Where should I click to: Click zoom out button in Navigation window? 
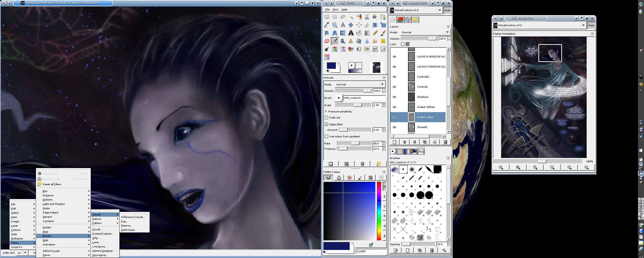tap(501, 168)
